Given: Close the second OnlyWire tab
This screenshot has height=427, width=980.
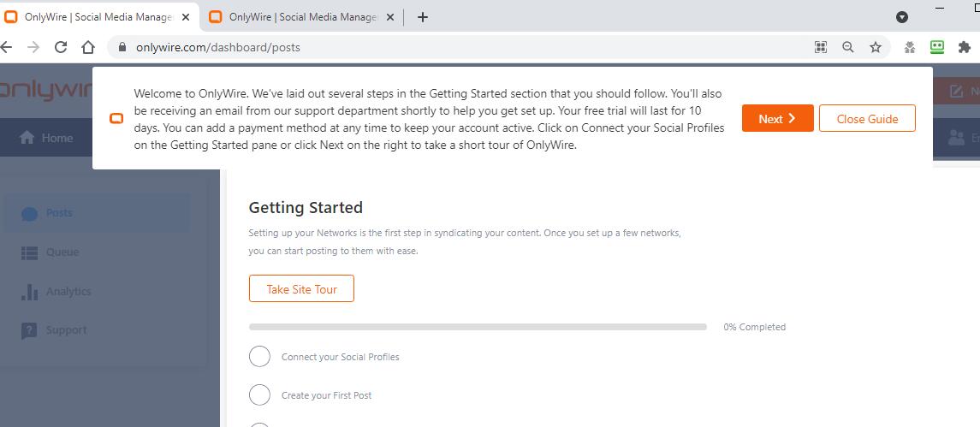Looking at the screenshot, I should [x=390, y=17].
